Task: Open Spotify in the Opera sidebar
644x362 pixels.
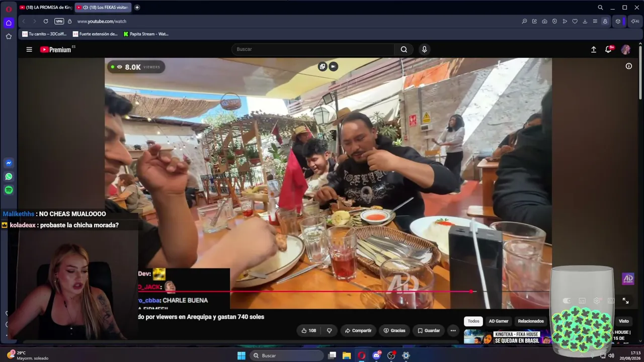Action: tap(9, 190)
